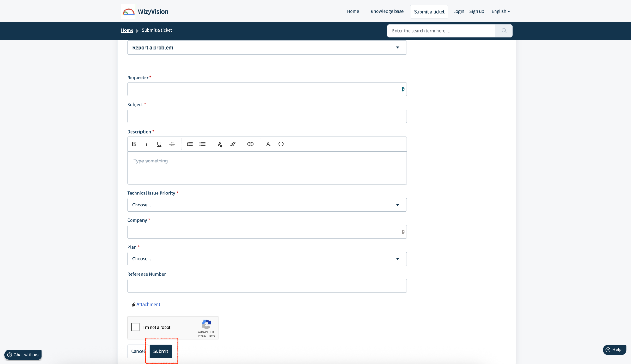The height and width of the screenshot is (364, 631).
Task: Go to Knowledge base tab
Action: click(387, 11)
